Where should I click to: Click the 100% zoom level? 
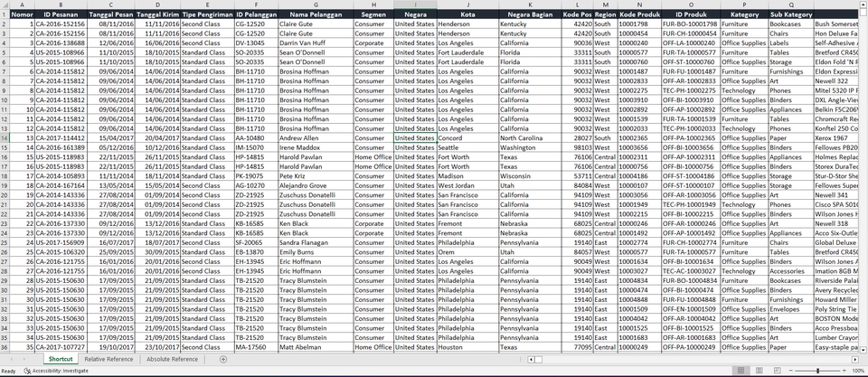[858, 371]
